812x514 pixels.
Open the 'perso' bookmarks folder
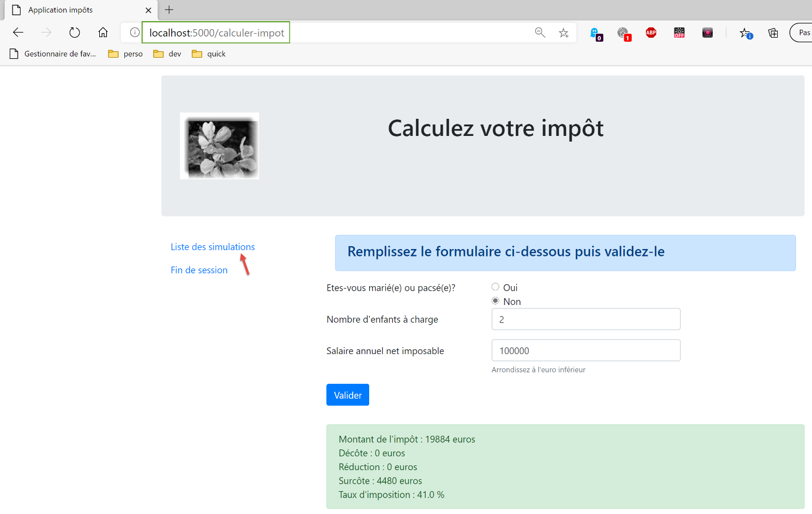[126, 54]
